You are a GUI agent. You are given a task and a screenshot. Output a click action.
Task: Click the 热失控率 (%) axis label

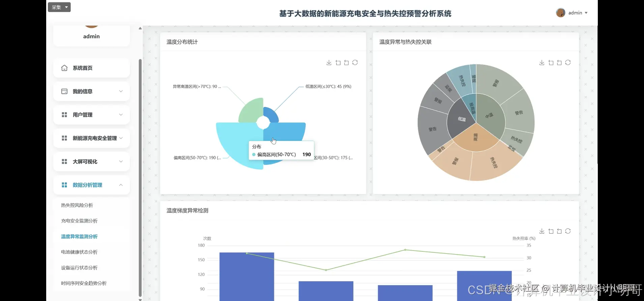point(524,238)
